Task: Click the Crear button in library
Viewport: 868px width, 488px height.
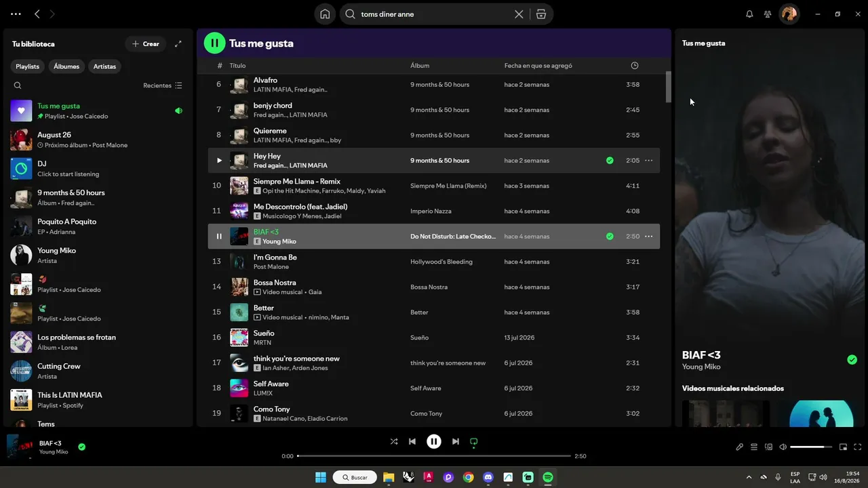Action: (145, 44)
